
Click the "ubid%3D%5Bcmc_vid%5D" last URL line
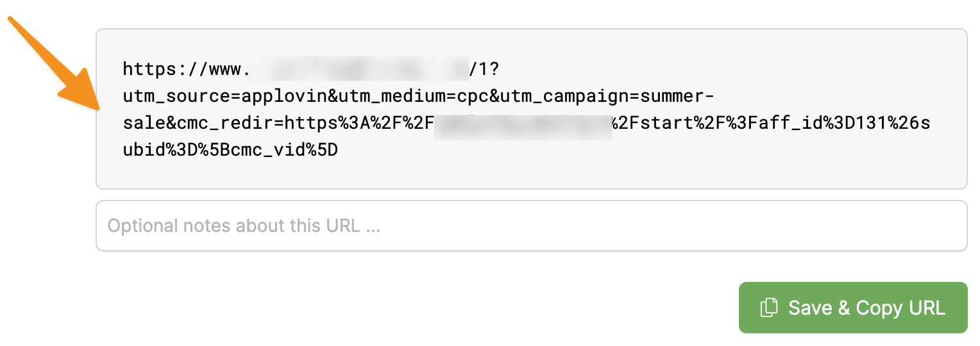click(230, 151)
